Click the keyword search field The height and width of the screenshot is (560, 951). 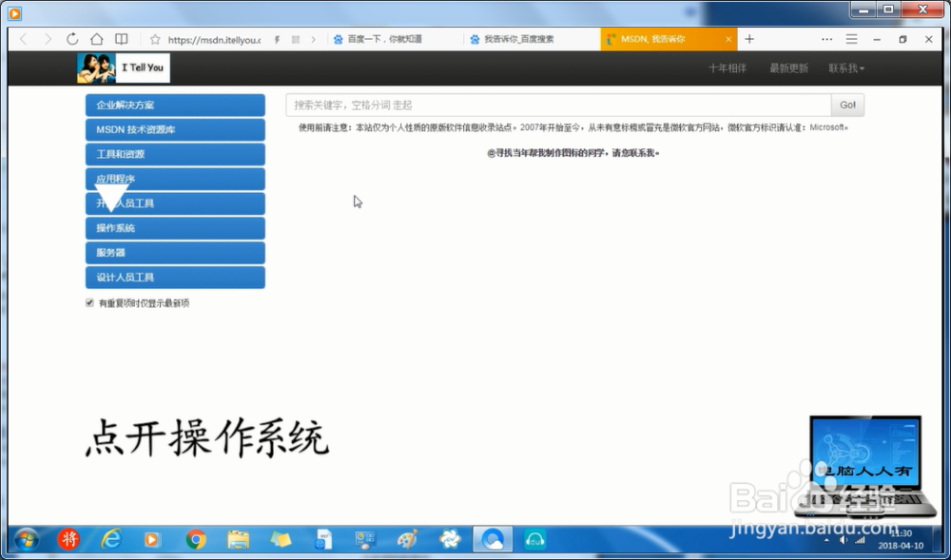point(558,105)
